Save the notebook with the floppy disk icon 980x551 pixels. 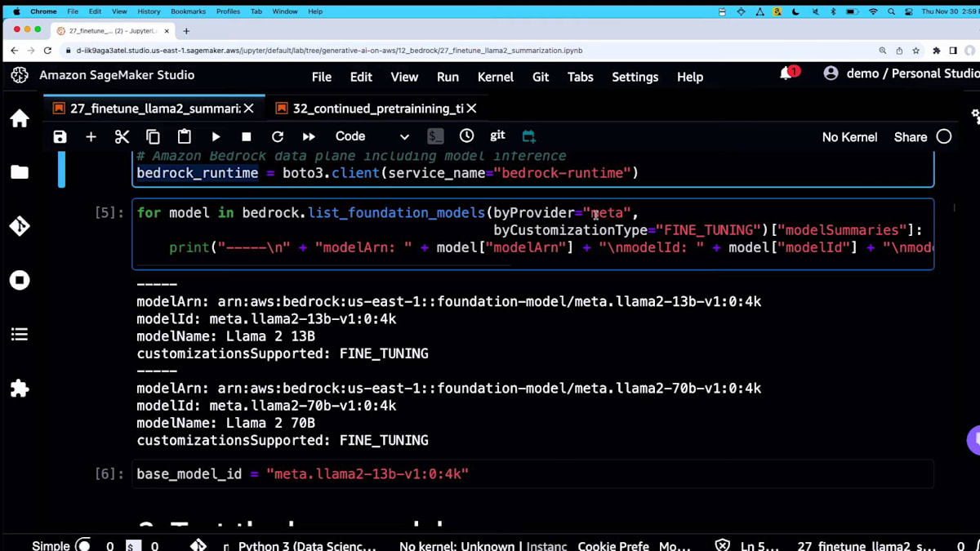[60, 137]
